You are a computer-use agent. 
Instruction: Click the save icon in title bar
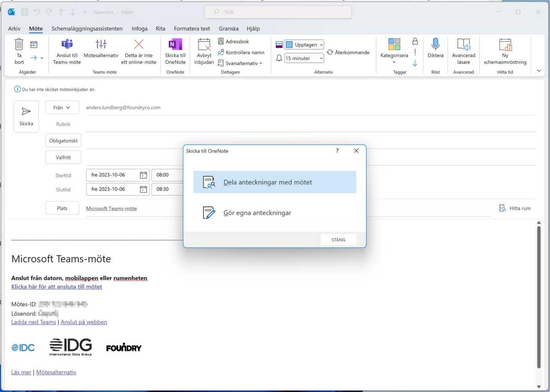[25, 12]
